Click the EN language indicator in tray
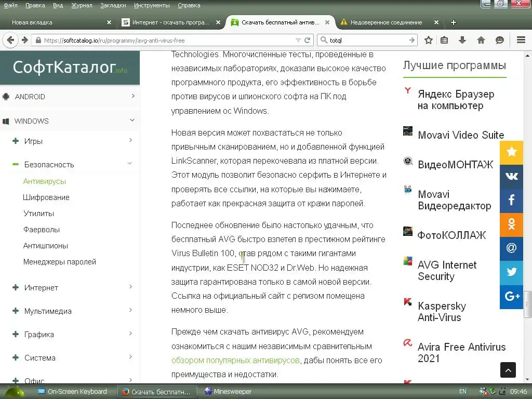Screen dimensions: 532x399 tap(463, 392)
